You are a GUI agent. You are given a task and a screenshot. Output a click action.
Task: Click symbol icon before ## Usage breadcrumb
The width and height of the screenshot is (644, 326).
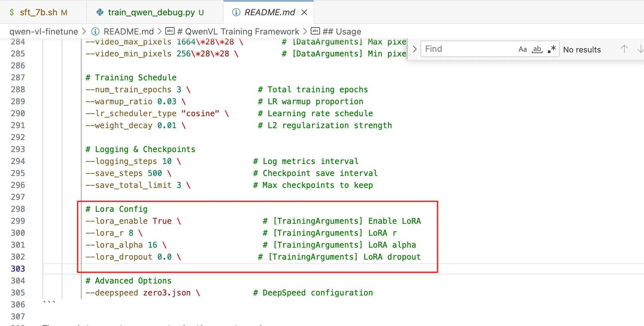[x=315, y=31]
